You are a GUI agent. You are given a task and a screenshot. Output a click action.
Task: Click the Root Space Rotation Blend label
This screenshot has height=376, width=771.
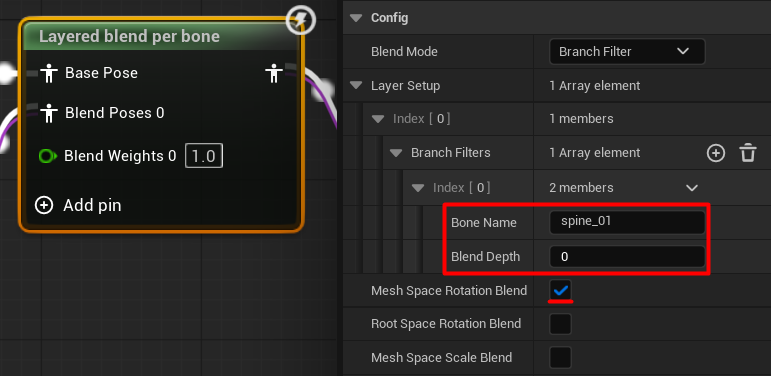click(x=445, y=324)
